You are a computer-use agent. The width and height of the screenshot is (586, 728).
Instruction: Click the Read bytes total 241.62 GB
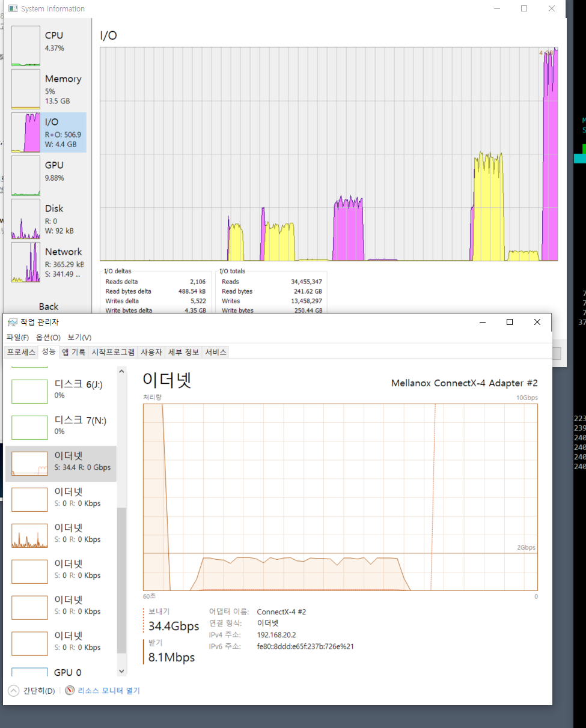tap(307, 291)
